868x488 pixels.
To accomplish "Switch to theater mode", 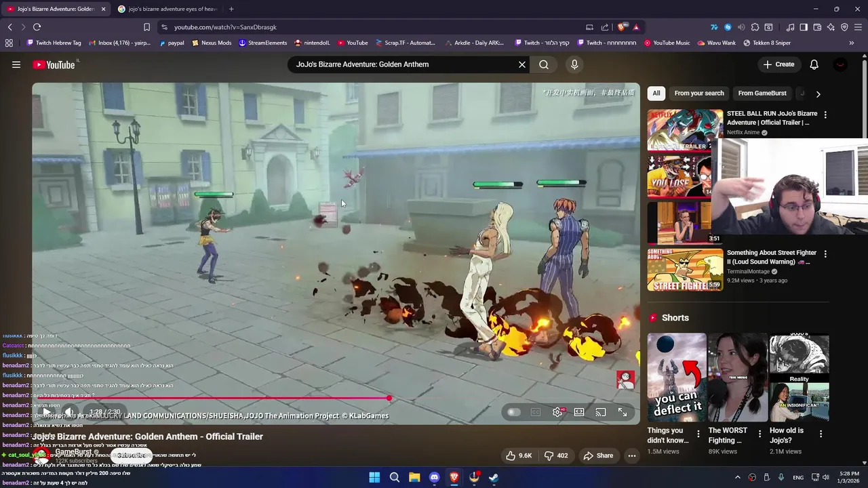I will click(x=579, y=412).
